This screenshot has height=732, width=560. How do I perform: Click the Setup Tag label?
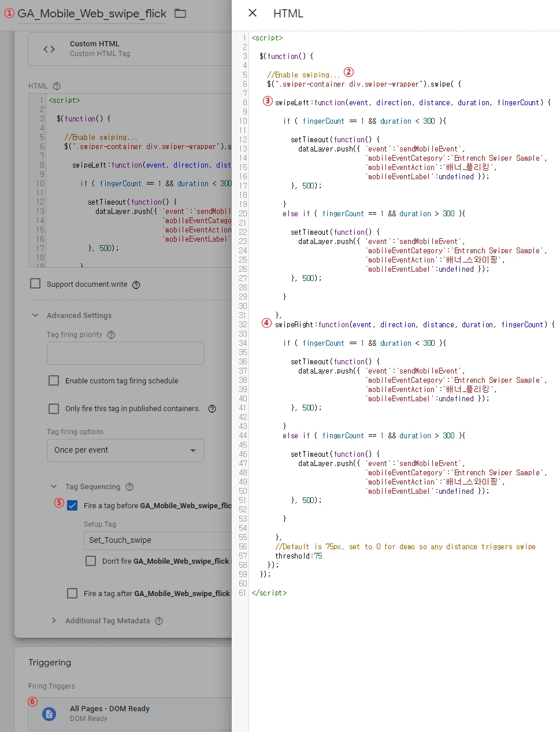[100, 524]
